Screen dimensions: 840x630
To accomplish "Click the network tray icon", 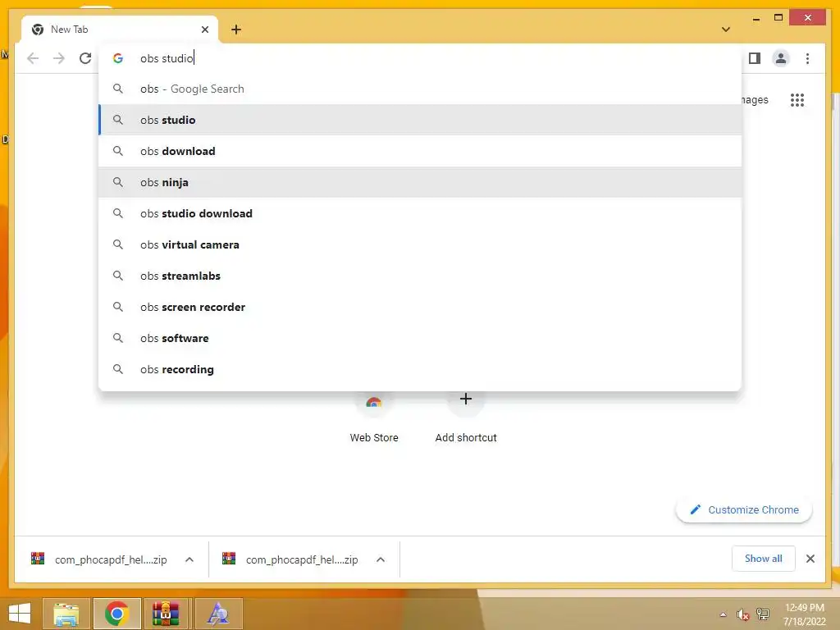I will click(762, 614).
